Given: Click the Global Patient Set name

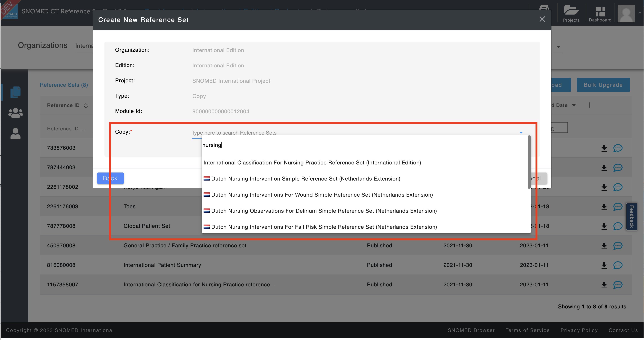Looking at the screenshot, I should coord(147,226).
